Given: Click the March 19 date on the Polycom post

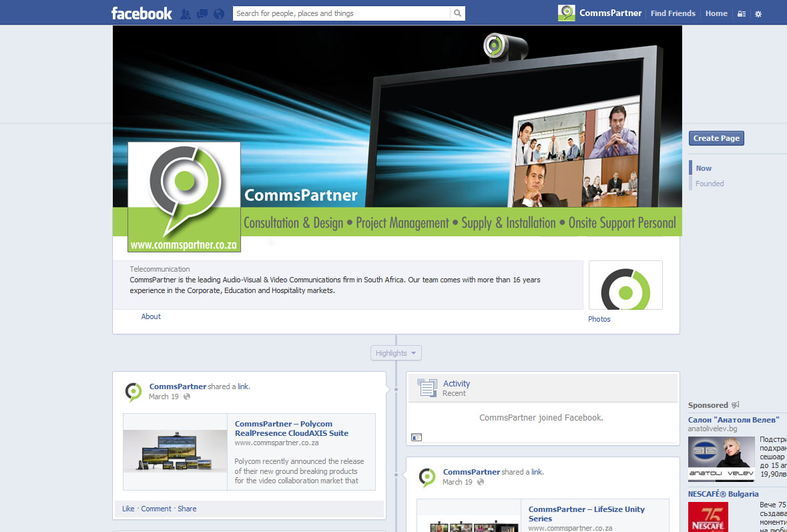Looking at the screenshot, I should pos(164,396).
